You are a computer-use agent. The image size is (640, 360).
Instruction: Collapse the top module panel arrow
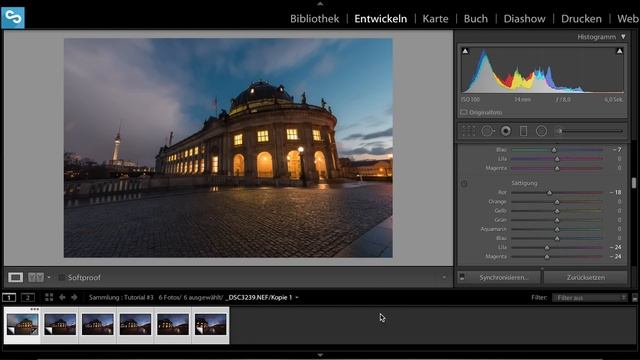click(x=320, y=3)
